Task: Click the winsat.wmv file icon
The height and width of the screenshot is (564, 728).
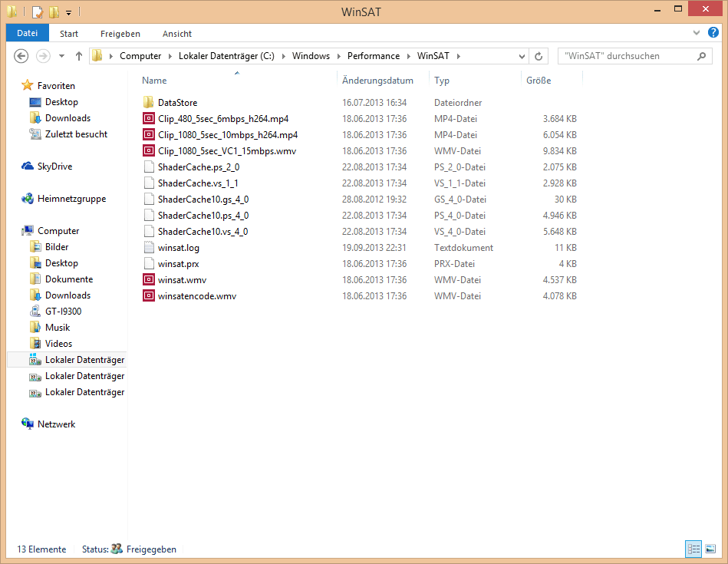Action: (149, 279)
